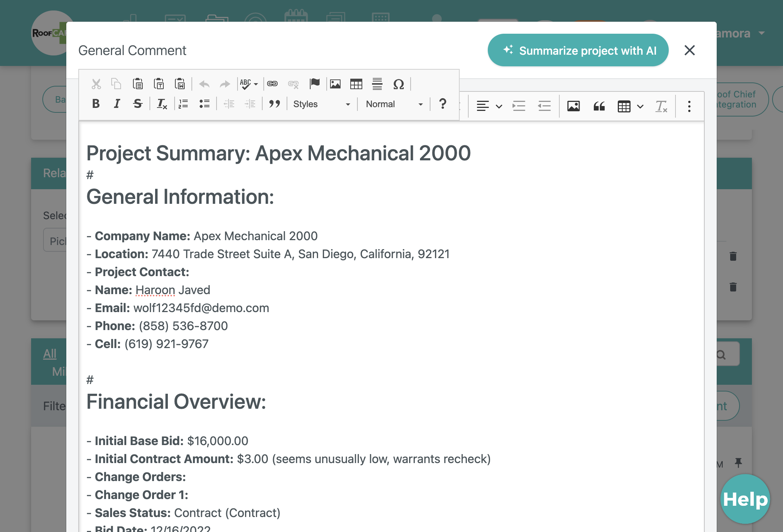Insert horizontal line icon
783x532 pixels.
[377, 84]
